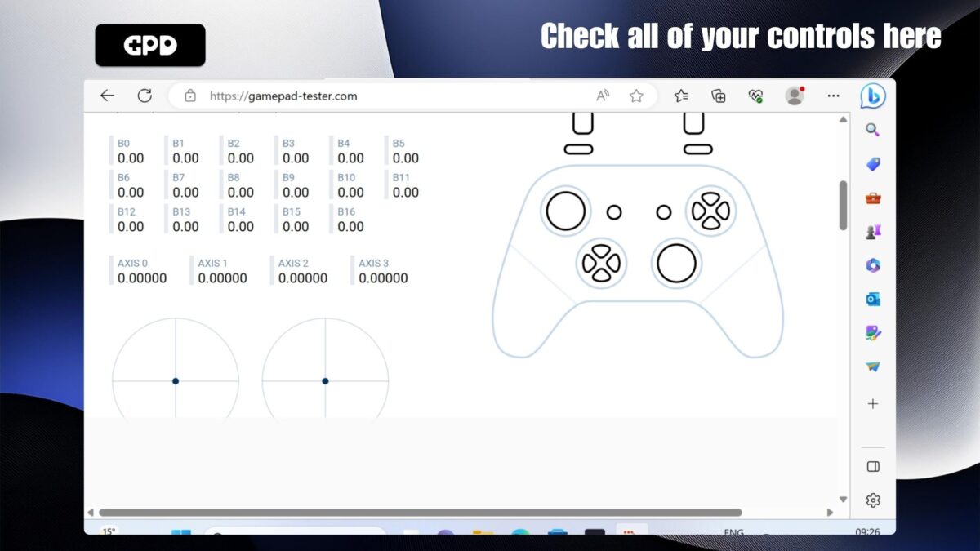The width and height of the screenshot is (980, 551).
Task: Start Read aloud for the page
Action: click(x=602, y=96)
